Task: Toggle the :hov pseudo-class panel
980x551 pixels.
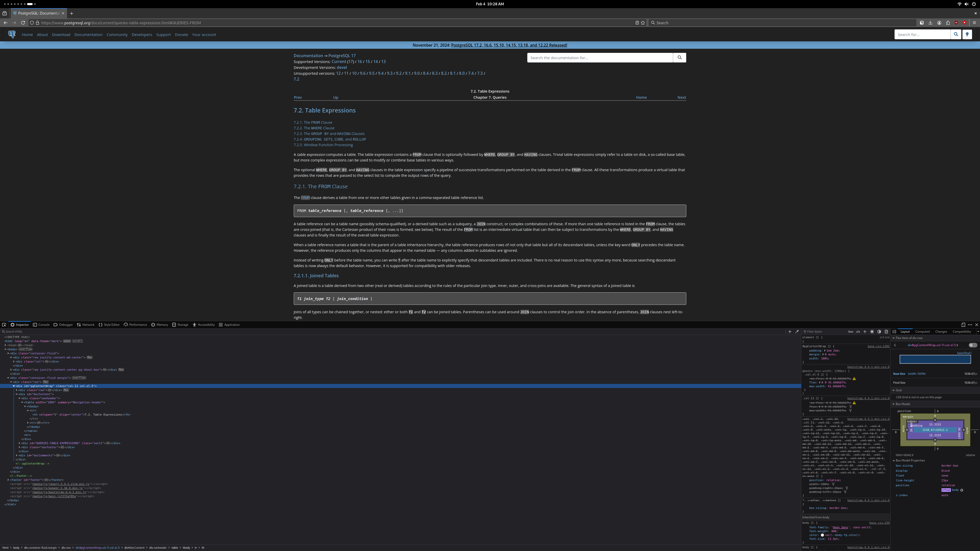Action: click(850, 332)
